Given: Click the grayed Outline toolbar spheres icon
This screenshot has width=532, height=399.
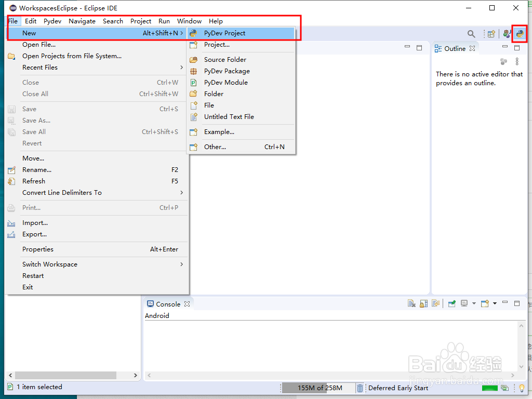Looking at the screenshot, I should [x=503, y=61].
